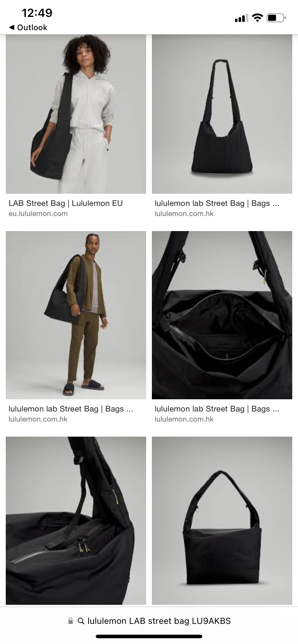
Task: Open hanging black bag on gray image
Action: point(222,114)
